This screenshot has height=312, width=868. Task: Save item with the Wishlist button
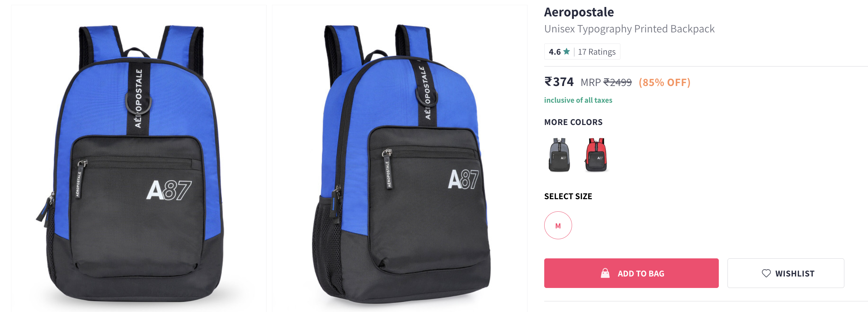786,273
